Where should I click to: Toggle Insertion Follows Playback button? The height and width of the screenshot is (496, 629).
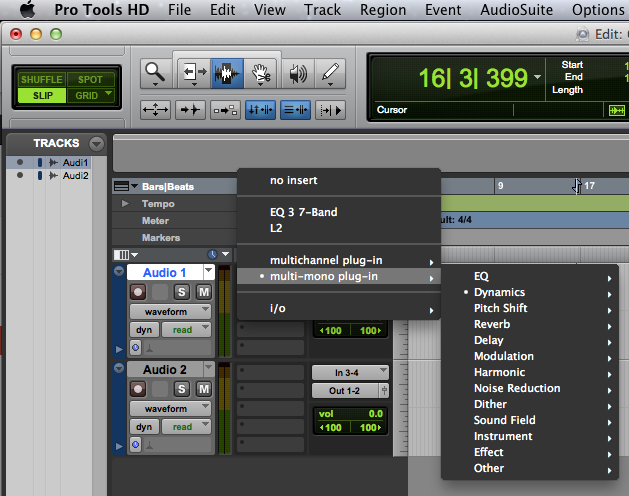click(331, 110)
